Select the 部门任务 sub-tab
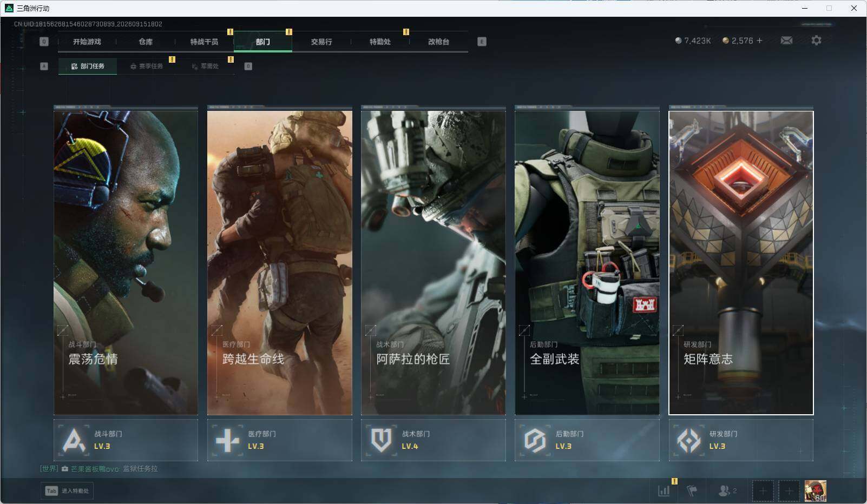The image size is (867, 504). click(88, 67)
